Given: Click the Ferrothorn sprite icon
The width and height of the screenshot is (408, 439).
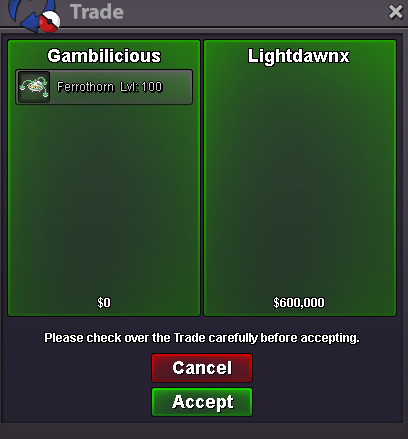Looking at the screenshot, I should tap(34, 87).
